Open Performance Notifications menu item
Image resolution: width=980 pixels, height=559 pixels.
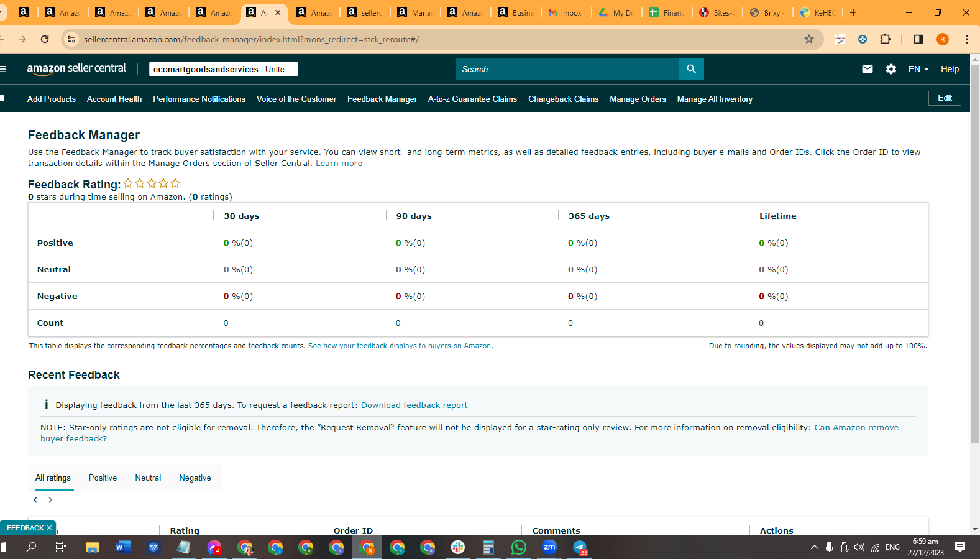(x=199, y=99)
